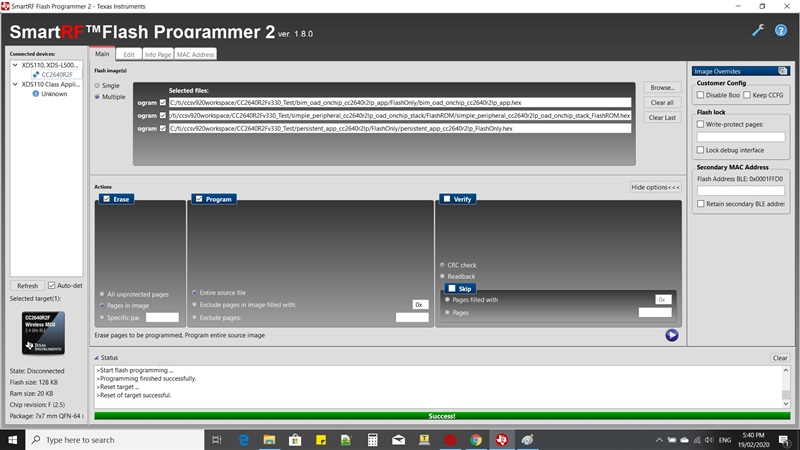
Task: Open the Info Page tab
Action: pos(158,55)
